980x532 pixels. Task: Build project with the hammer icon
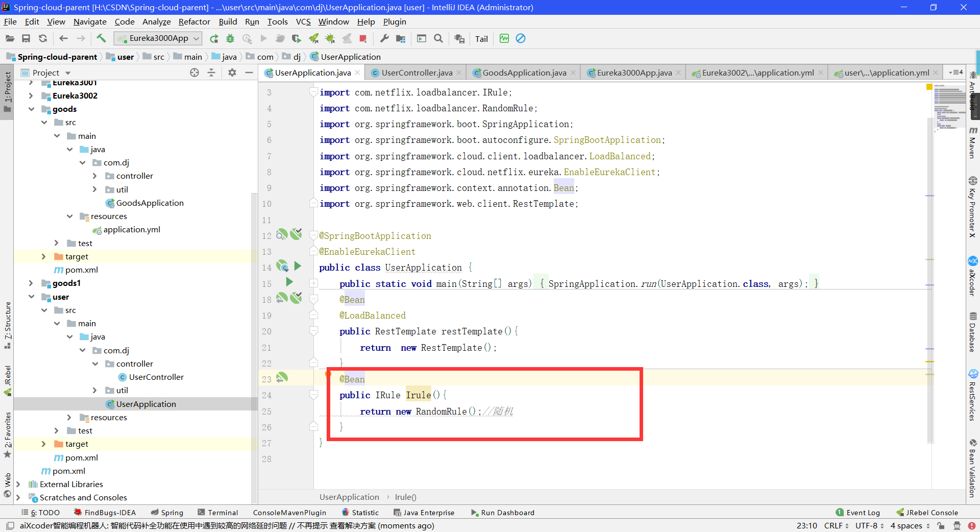101,38
